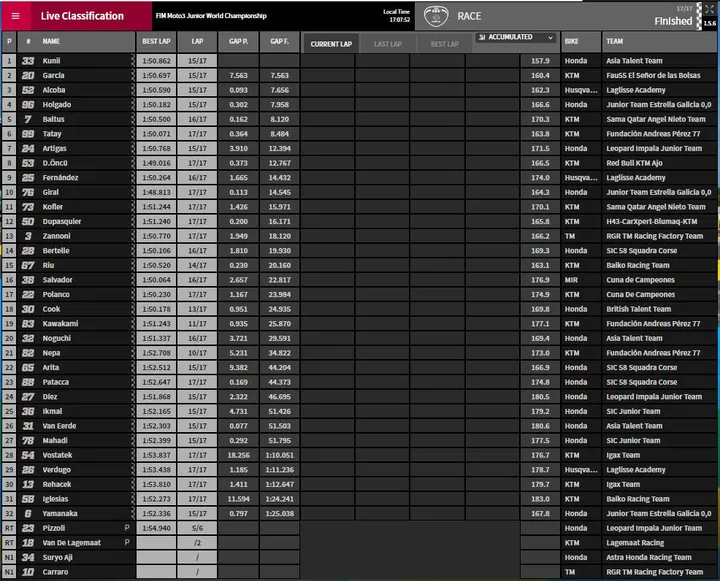The image size is (720, 581).
Task: Switch to the Best Lap sector tab
Action: click(444, 44)
